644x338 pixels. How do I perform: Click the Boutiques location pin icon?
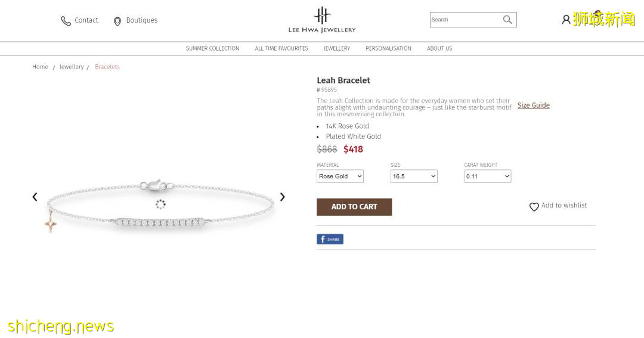pos(117,21)
